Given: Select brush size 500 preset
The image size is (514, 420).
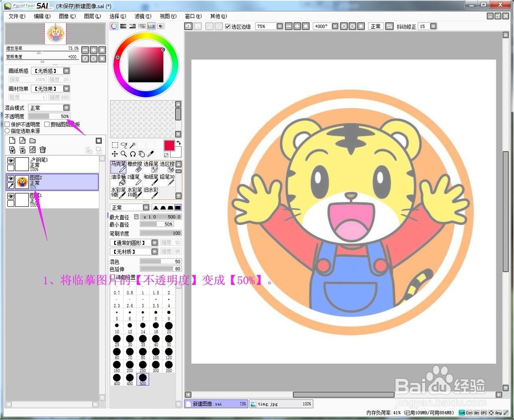Looking at the screenshot, I should [x=143, y=379].
